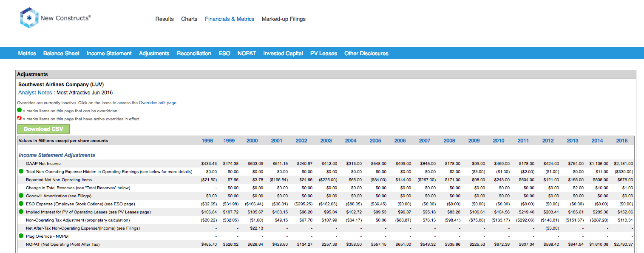644x253 pixels.
Task: Click the 2003 year column header
Action: (x=326, y=140)
